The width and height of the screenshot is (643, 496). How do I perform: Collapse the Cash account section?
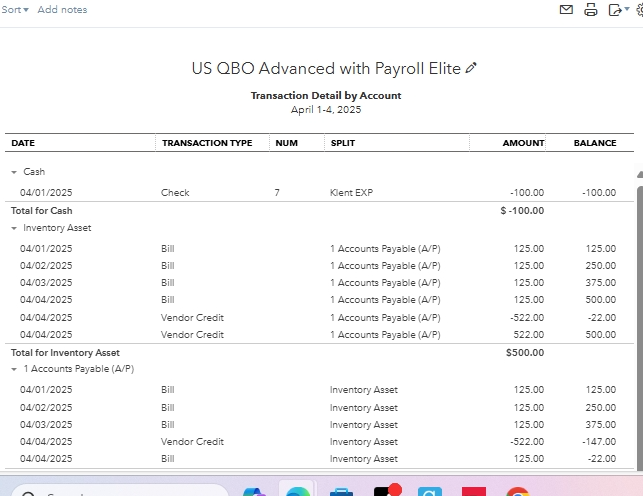click(14, 172)
